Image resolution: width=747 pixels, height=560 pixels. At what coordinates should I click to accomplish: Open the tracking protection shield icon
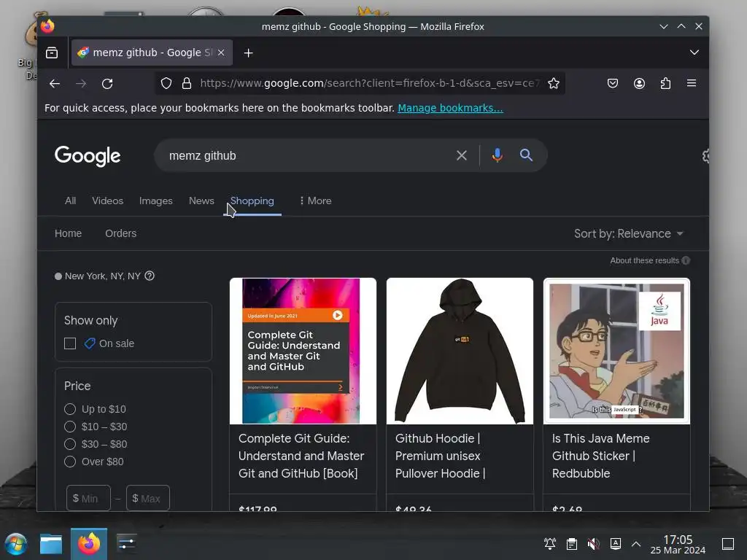pos(166,83)
